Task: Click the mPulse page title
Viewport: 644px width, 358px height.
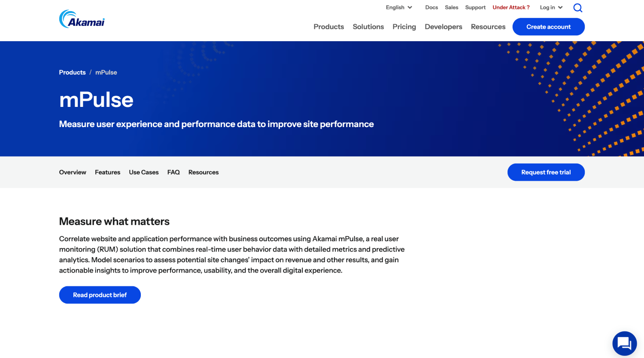Action: [x=96, y=100]
